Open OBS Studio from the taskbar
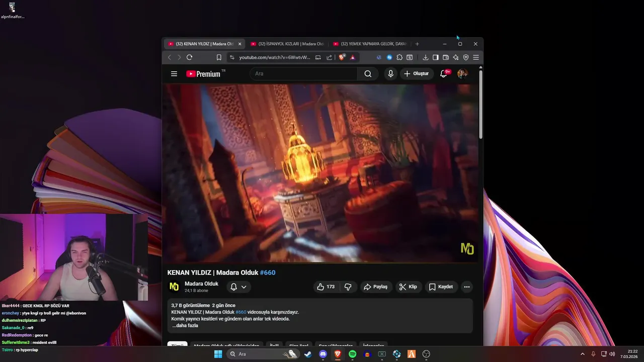This screenshot has height=362, width=644. (x=427, y=354)
